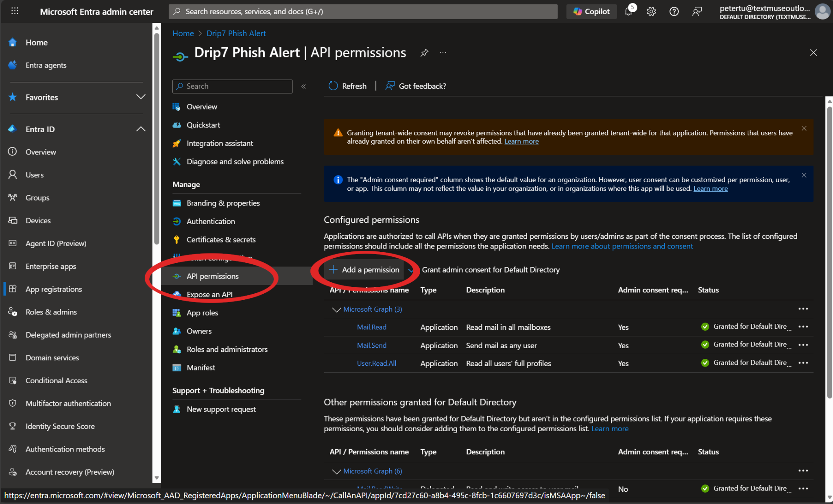This screenshot has height=504, width=833.
Task: Click the Drip7 Phish Alert breadcrumb
Action: [236, 33]
